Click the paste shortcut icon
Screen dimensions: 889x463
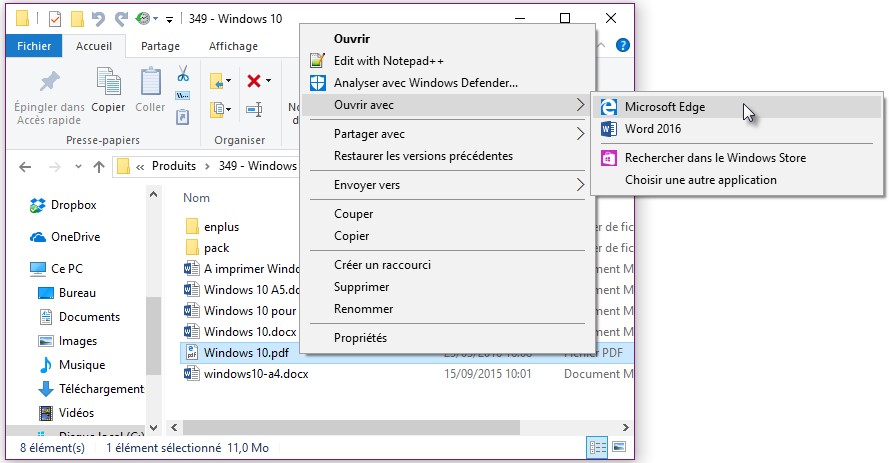(x=183, y=117)
